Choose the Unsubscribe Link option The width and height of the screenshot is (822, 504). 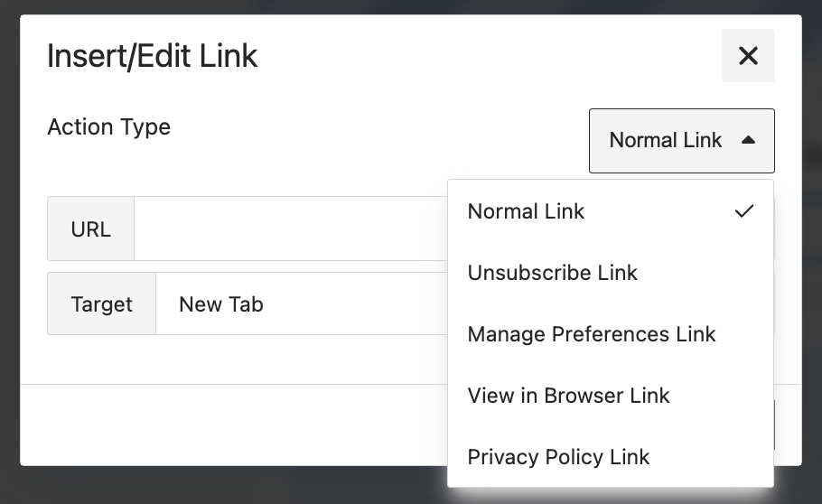[553, 273]
